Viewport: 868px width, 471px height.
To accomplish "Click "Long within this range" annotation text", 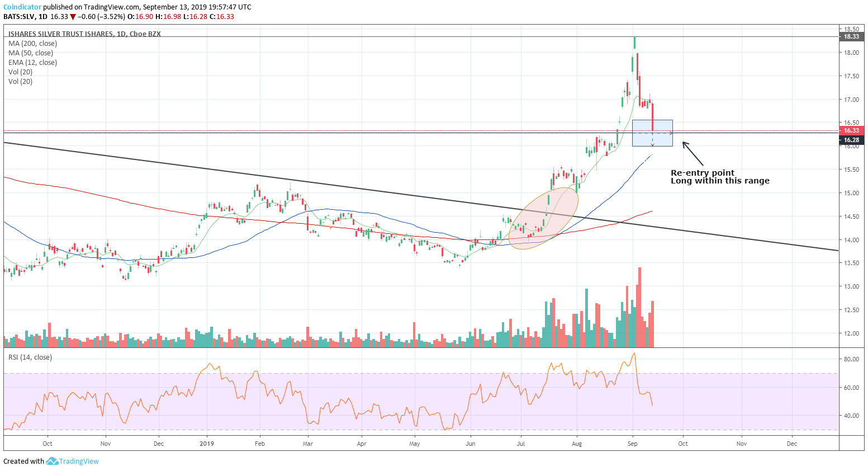I will click(x=720, y=181).
